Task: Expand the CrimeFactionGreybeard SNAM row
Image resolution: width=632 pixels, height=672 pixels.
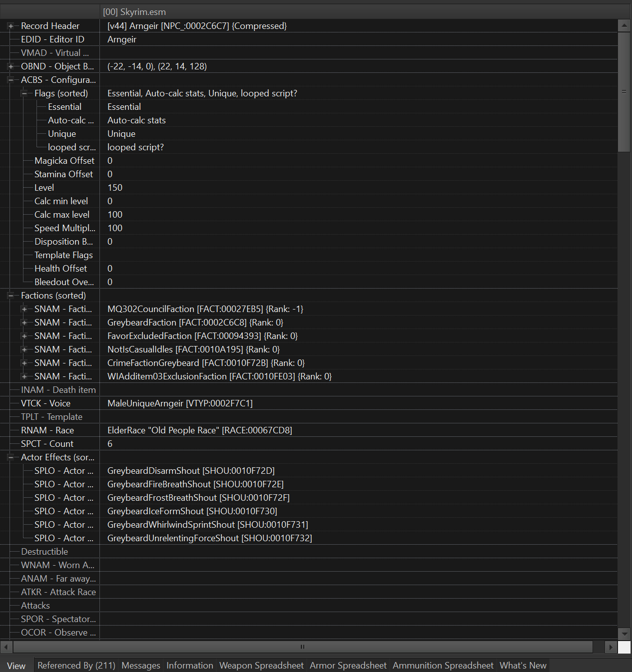Action: pyautogui.click(x=24, y=363)
